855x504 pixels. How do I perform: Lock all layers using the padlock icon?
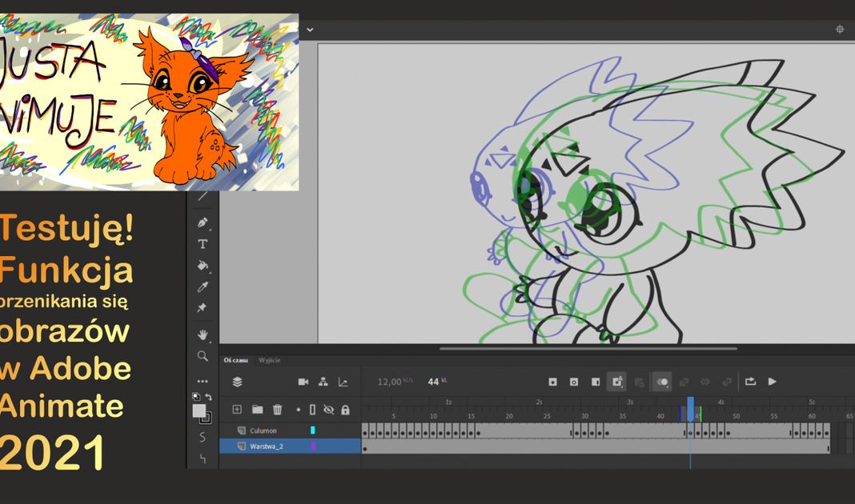[x=345, y=410]
